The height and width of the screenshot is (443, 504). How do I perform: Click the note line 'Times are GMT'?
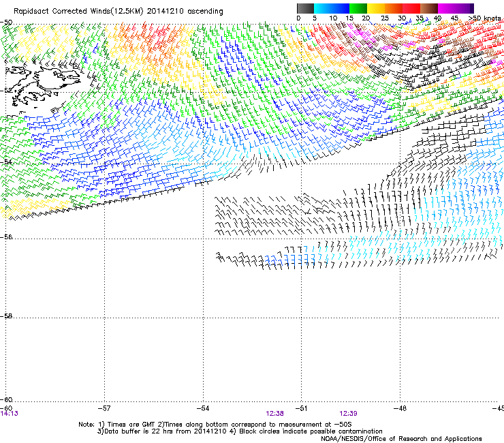pos(131,425)
